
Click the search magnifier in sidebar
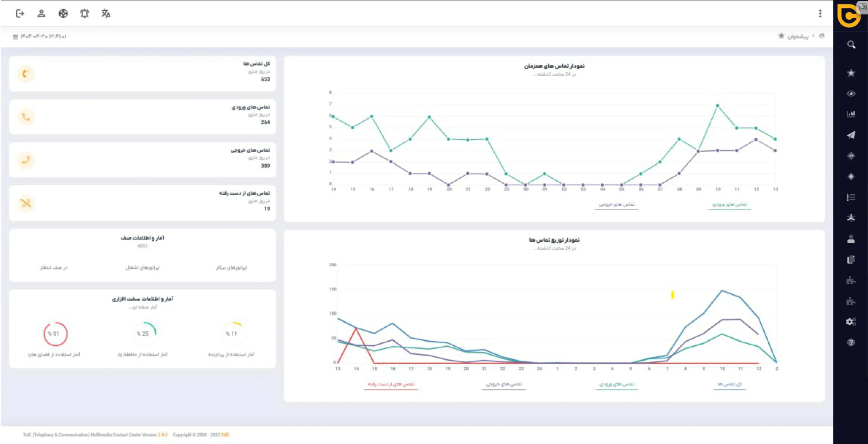pyautogui.click(x=851, y=45)
